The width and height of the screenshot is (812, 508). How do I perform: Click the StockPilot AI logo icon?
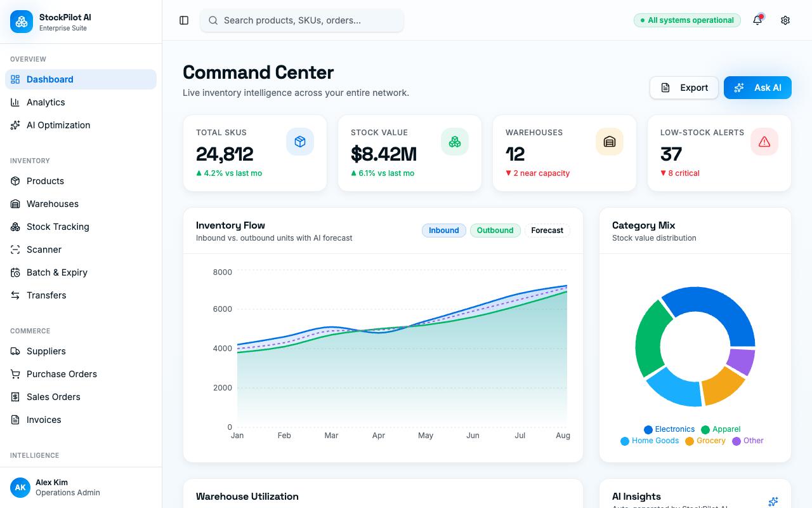click(x=22, y=22)
